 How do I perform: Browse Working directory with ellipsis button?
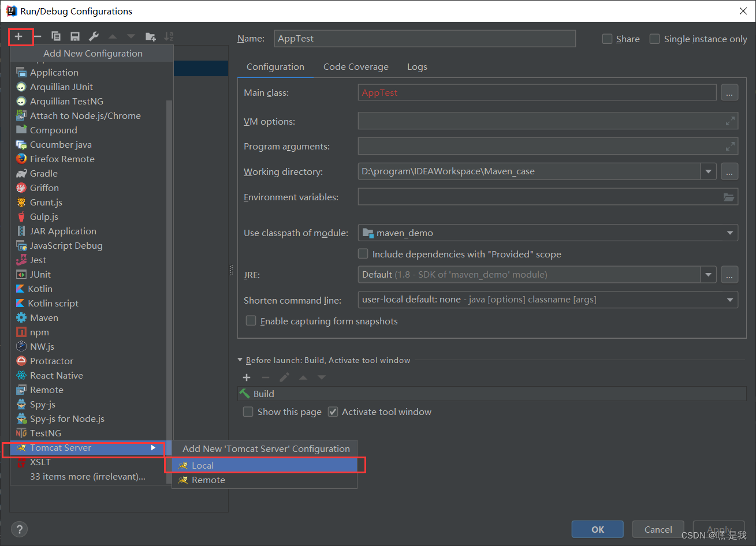pos(729,171)
